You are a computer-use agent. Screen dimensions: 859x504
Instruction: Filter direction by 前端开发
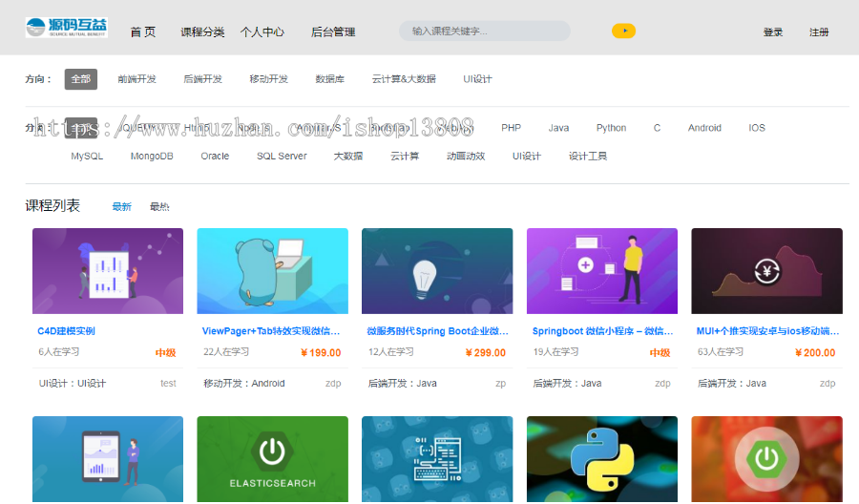(136, 79)
